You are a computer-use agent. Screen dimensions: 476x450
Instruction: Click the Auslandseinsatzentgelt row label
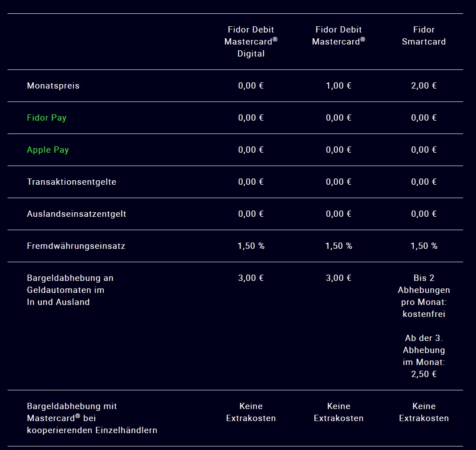pos(77,214)
